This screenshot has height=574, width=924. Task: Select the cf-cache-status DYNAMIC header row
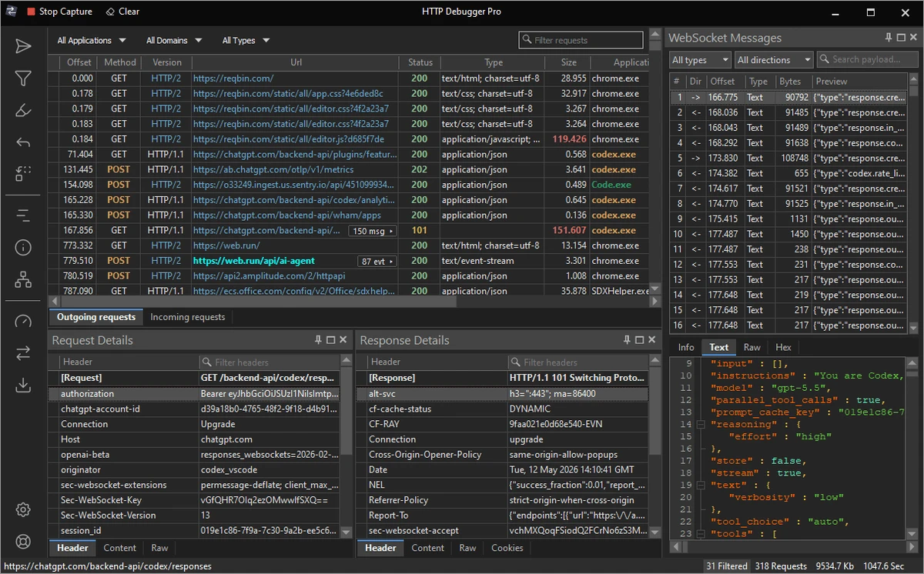501,409
